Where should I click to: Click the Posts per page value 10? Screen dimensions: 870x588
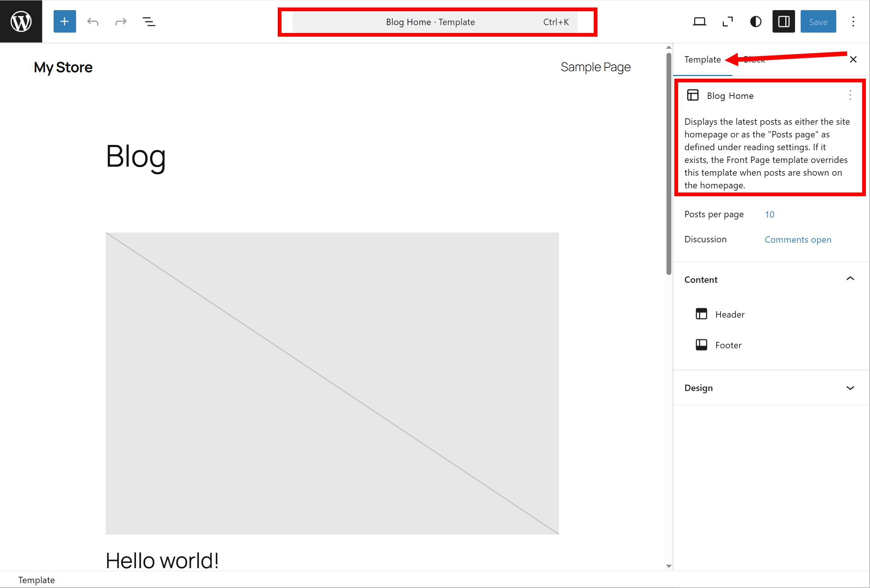click(x=769, y=215)
